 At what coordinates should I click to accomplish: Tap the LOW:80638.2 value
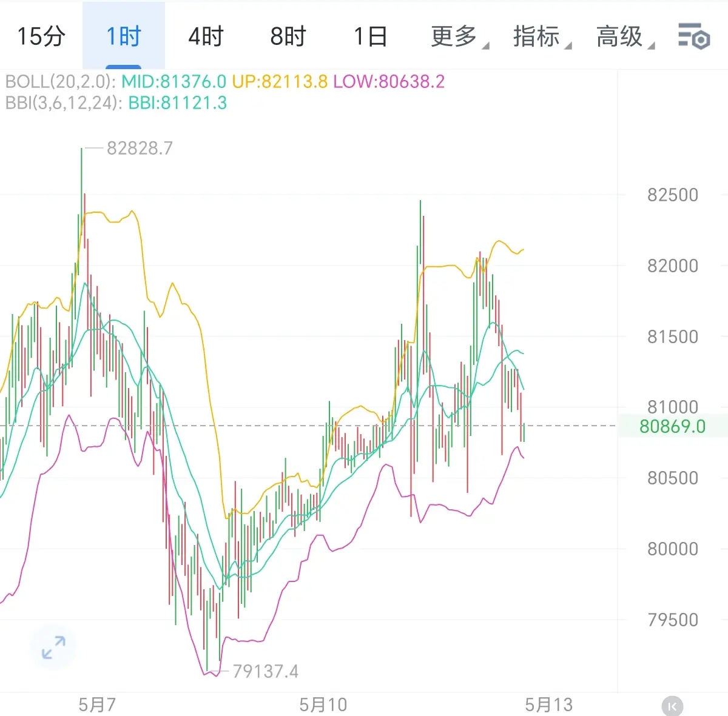tap(389, 81)
